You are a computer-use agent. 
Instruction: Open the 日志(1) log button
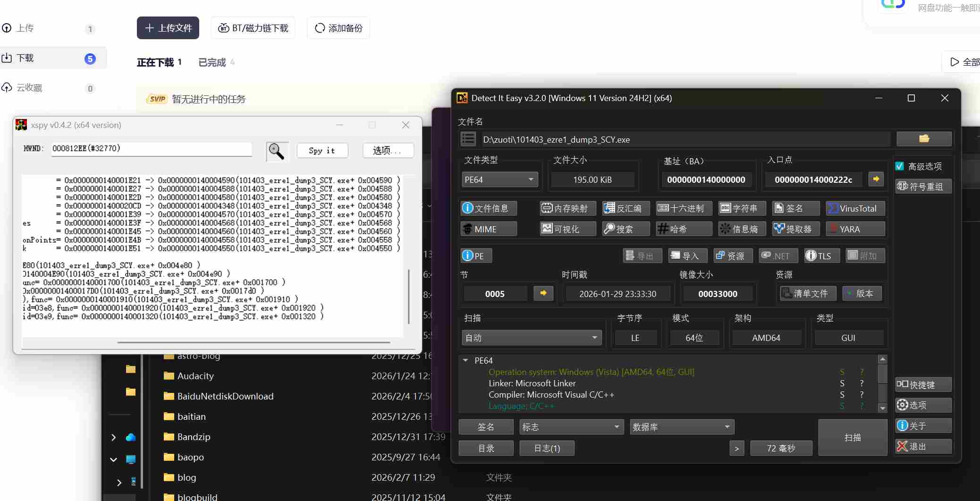click(x=547, y=448)
